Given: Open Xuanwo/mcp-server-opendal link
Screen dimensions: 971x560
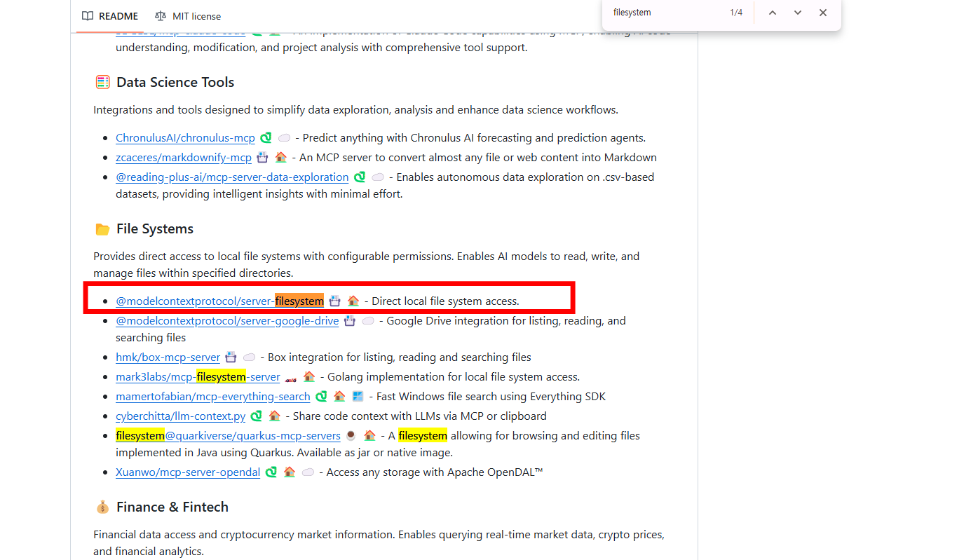Looking at the screenshot, I should [188, 472].
